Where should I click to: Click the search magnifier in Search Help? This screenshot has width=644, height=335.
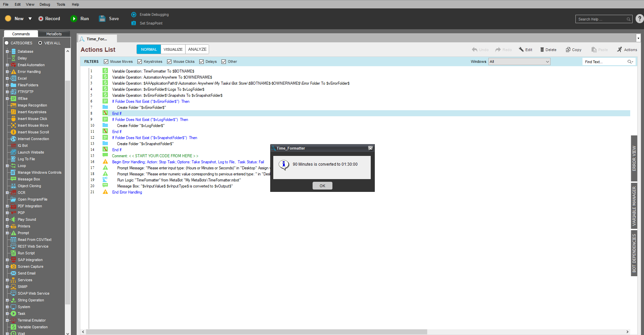628,19
